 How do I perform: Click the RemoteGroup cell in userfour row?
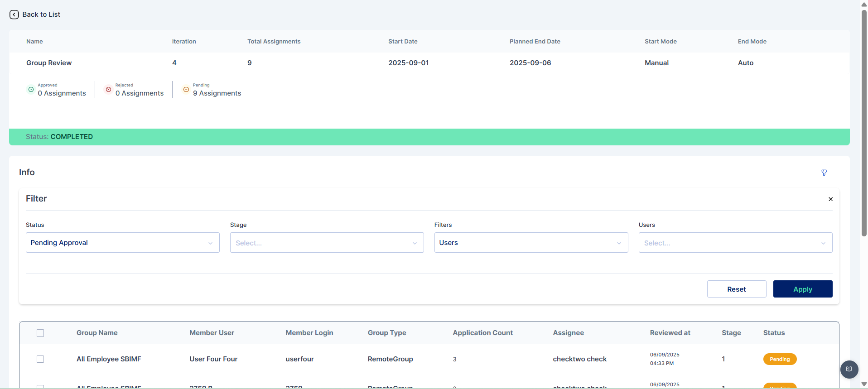[390, 359]
